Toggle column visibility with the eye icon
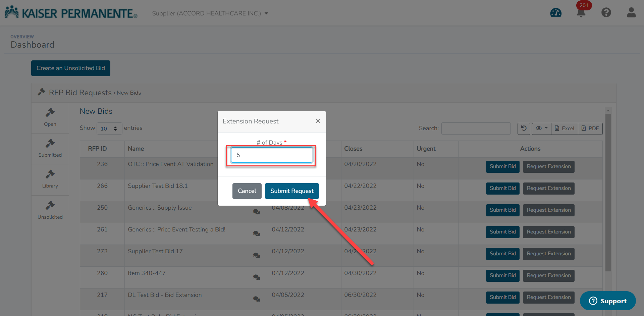 [x=539, y=128]
